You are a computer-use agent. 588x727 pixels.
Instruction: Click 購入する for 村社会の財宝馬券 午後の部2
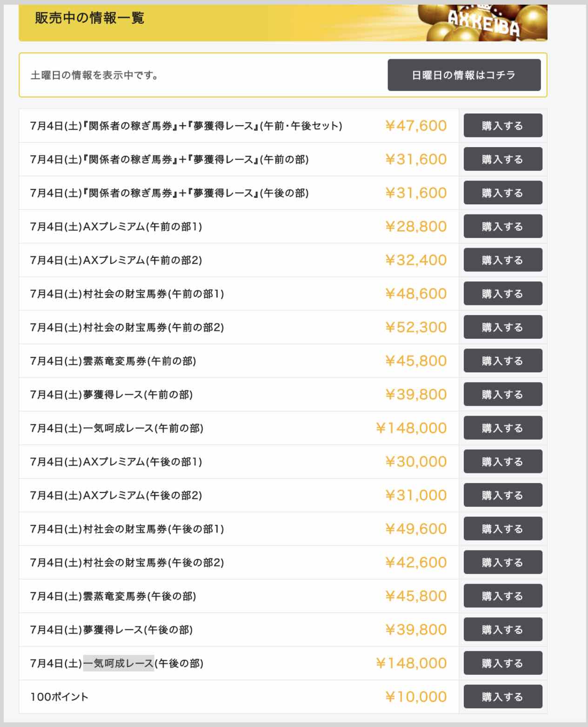click(x=502, y=562)
